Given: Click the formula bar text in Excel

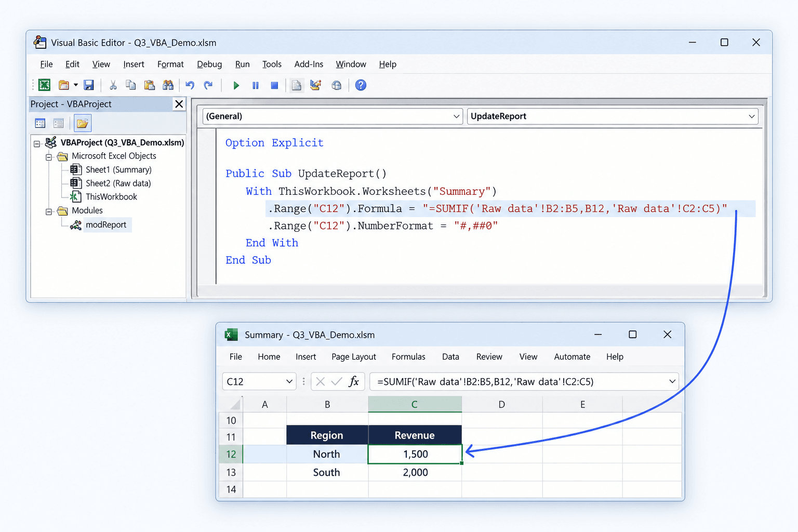Looking at the screenshot, I should (x=485, y=382).
